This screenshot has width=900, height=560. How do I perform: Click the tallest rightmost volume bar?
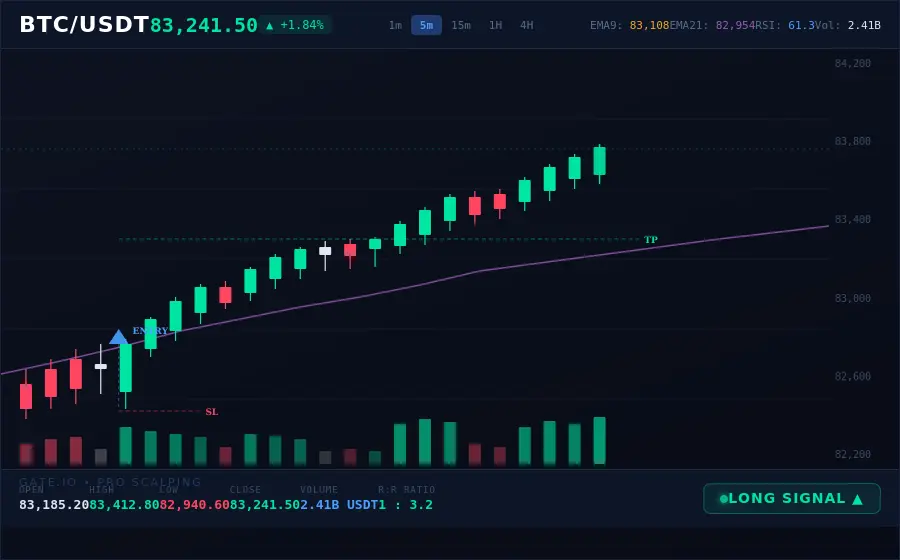pos(599,441)
